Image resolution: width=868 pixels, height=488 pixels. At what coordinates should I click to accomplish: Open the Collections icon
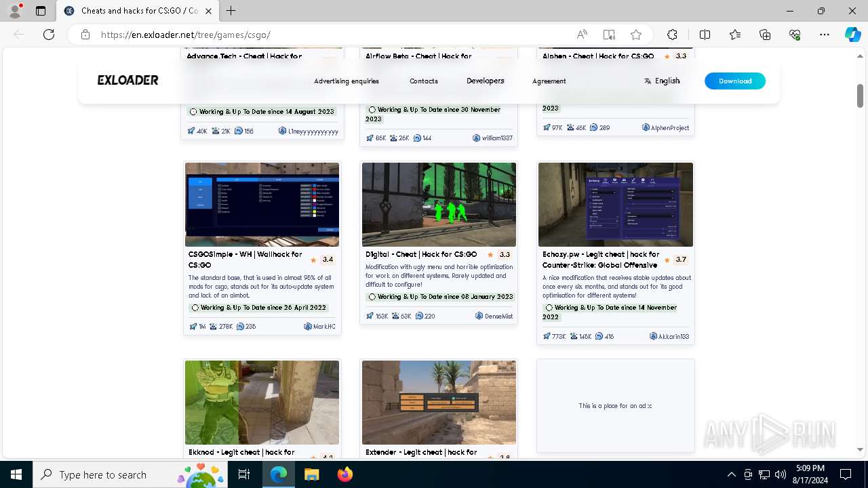pos(765,35)
